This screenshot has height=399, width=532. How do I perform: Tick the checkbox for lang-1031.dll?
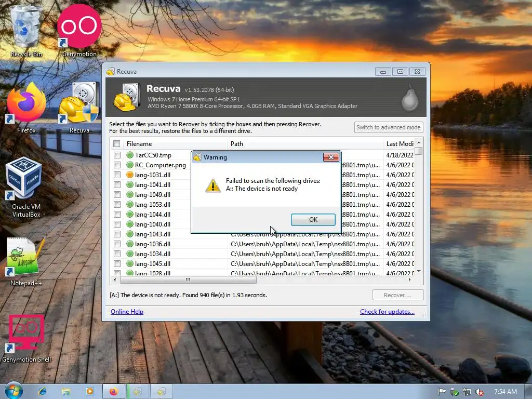coord(117,175)
